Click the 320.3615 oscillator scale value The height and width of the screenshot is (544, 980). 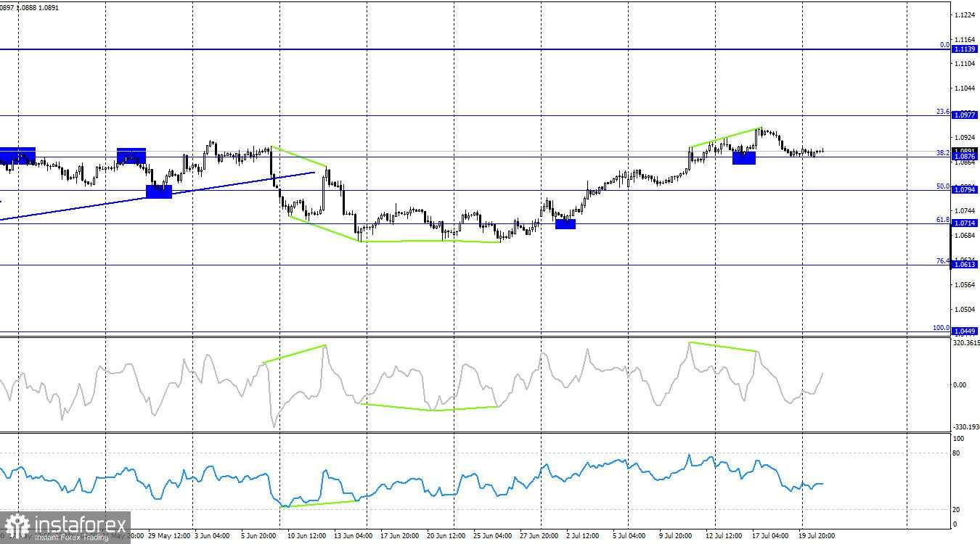click(965, 343)
